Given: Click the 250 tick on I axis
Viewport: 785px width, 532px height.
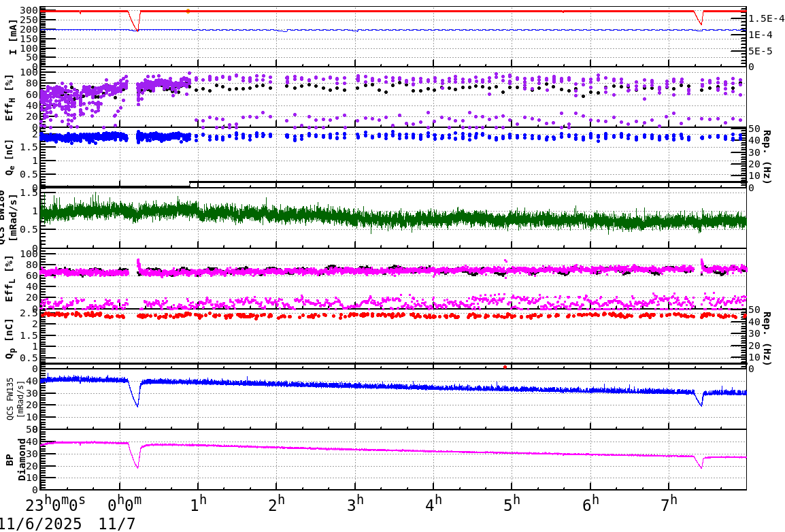Looking at the screenshot, I should pos(30,20).
